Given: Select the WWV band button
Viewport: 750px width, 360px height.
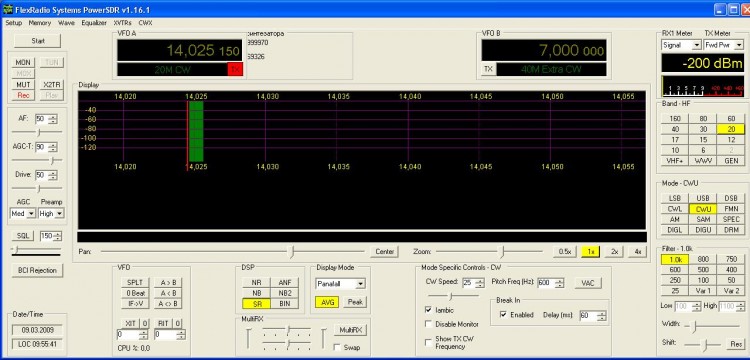Looking at the screenshot, I should click(x=703, y=161).
